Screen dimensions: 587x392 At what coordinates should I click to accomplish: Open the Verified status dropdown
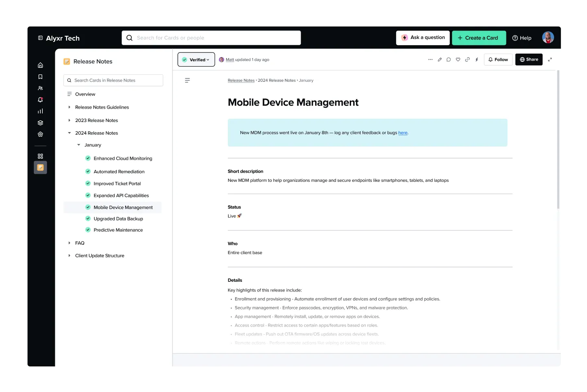tap(196, 59)
